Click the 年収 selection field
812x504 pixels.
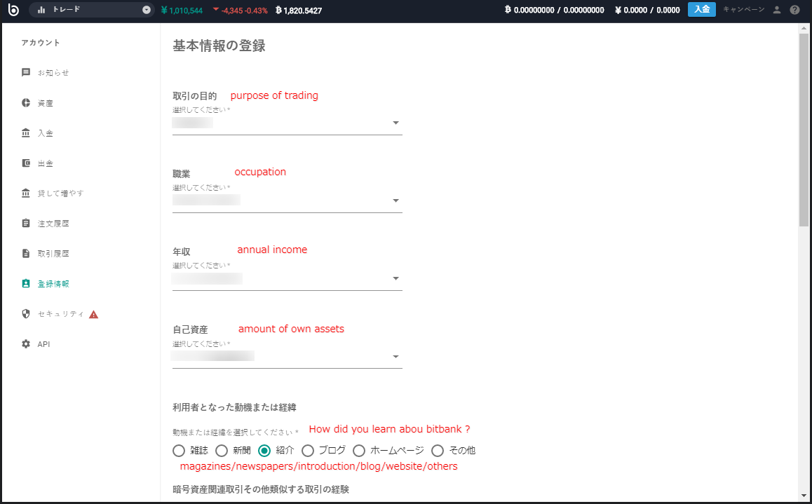pyautogui.click(x=287, y=279)
